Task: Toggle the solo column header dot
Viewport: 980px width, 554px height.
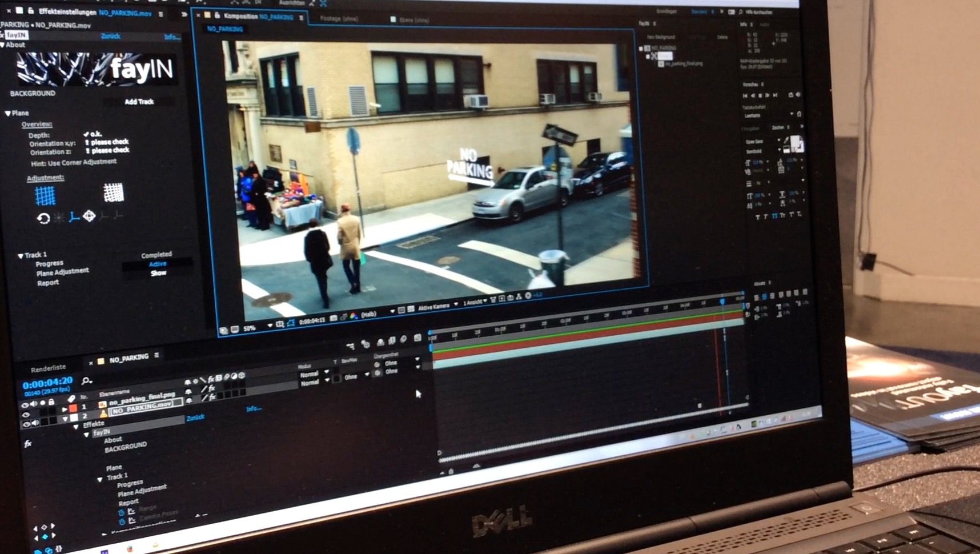Action: [42, 403]
